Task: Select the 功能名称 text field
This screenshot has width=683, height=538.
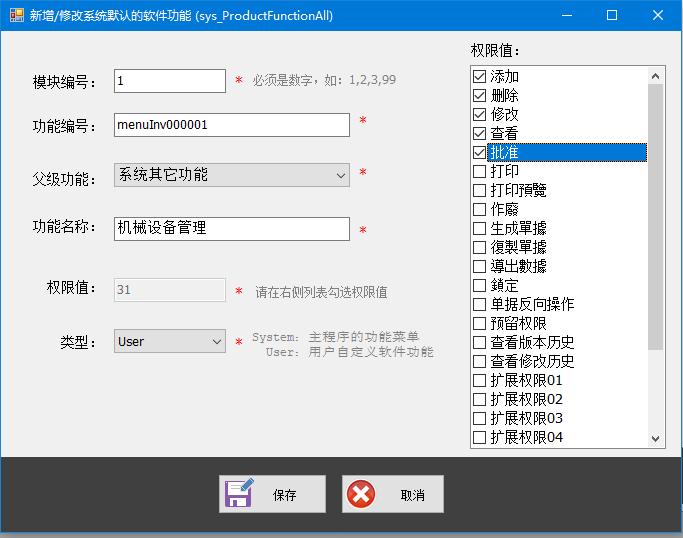Action: pyautogui.click(x=232, y=229)
